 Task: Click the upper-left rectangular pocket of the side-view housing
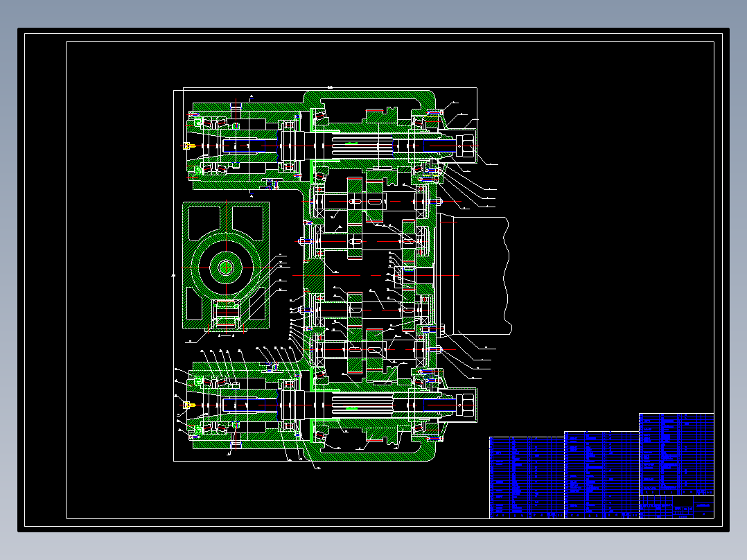(204, 223)
